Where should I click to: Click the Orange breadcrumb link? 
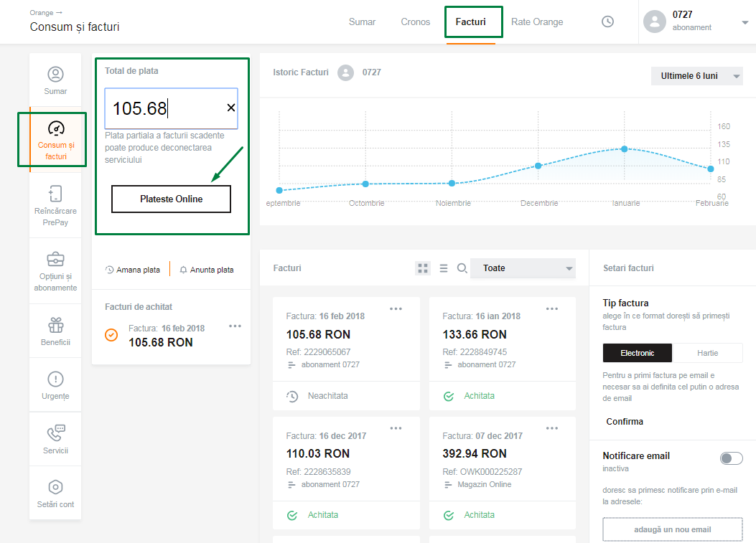coord(42,12)
